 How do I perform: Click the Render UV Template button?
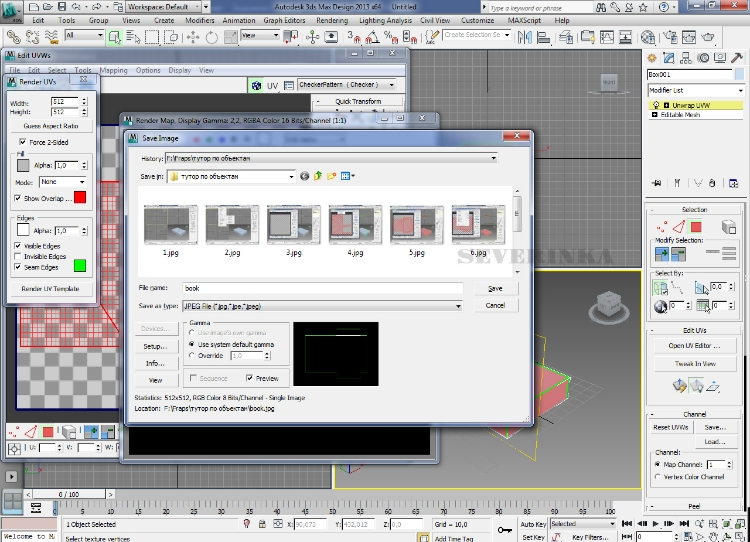coord(50,288)
